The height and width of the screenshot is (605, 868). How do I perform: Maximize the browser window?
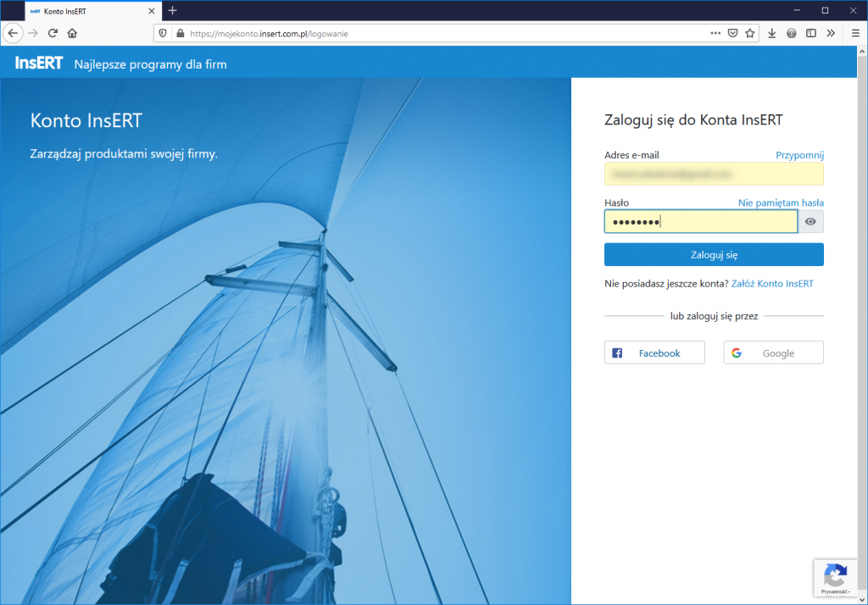tap(825, 10)
